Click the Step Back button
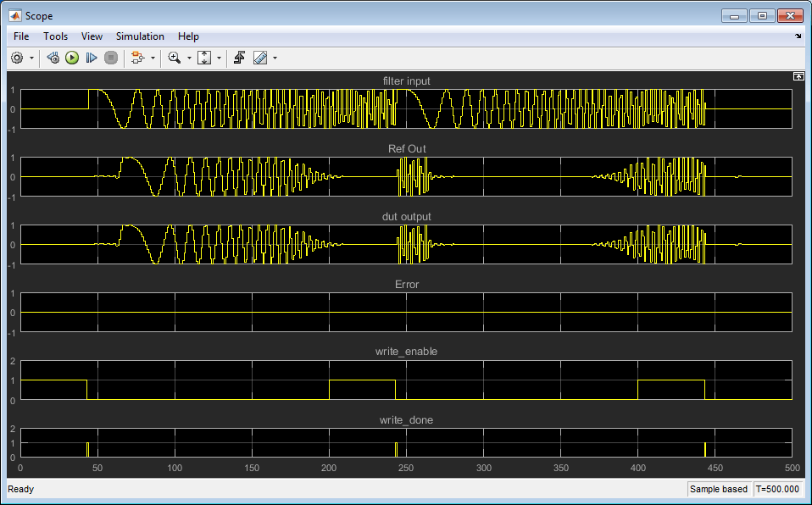 click(53, 58)
